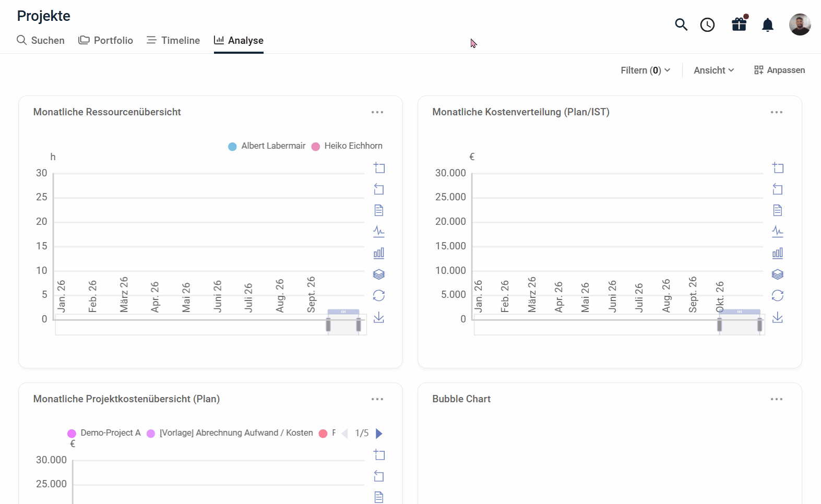Activate area zoom in Kostenverteilung chart
This screenshot has width=821, height=504.
tap(778, 167)
